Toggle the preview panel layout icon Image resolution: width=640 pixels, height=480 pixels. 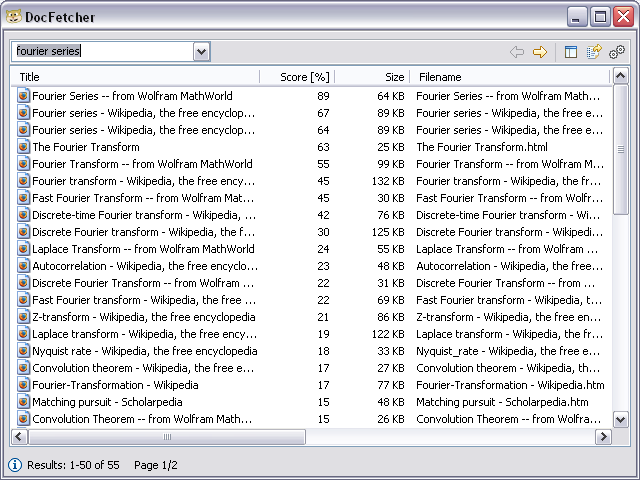pyautogui.click(x=571, y=52)
